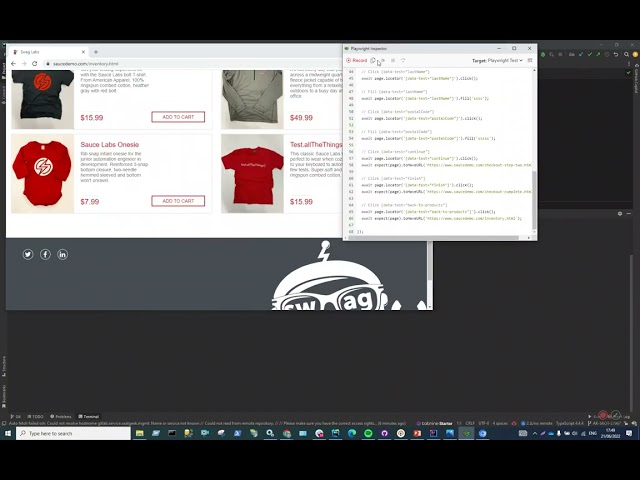
Task: Open the Sauce Labs Onesie product link
Action: pos(109,144)
